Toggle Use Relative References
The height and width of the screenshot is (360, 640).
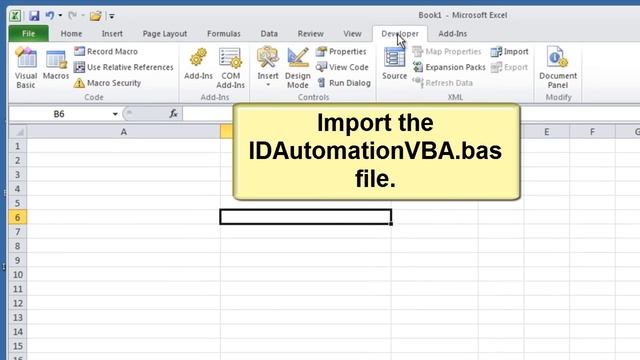[123, 67]
